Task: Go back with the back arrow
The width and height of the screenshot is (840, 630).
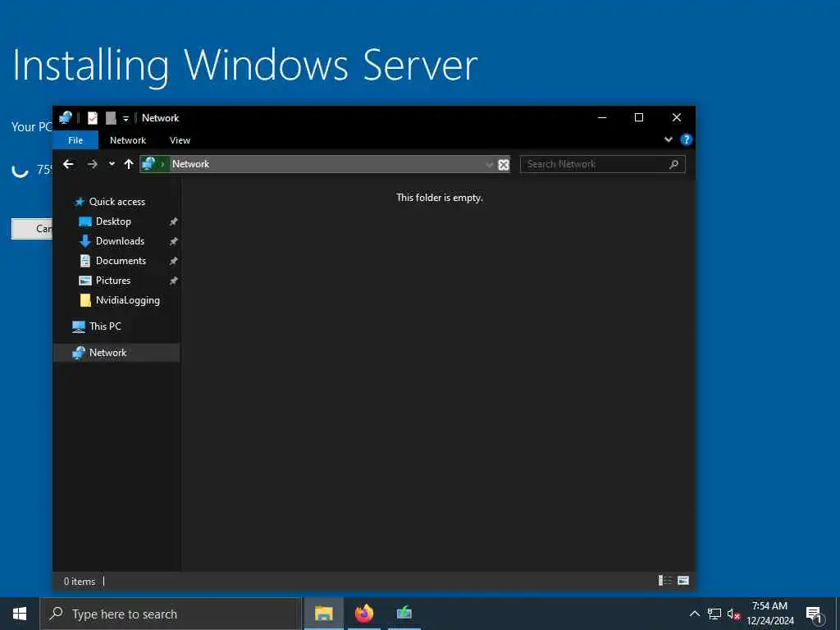Action: [x=68, y=164]
